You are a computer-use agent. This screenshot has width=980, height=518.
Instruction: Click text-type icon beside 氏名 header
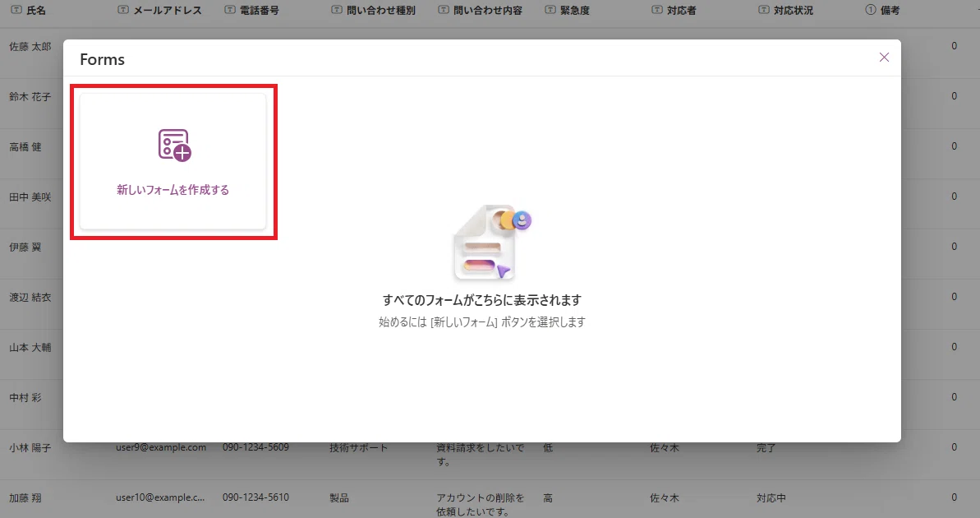(16, 10)
